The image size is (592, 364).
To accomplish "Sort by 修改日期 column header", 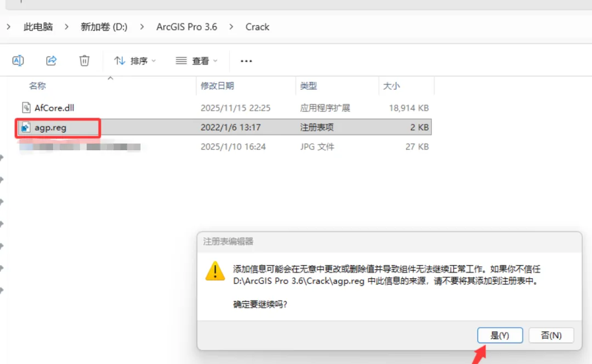I will pyautogui.click(x=217, y=86).
